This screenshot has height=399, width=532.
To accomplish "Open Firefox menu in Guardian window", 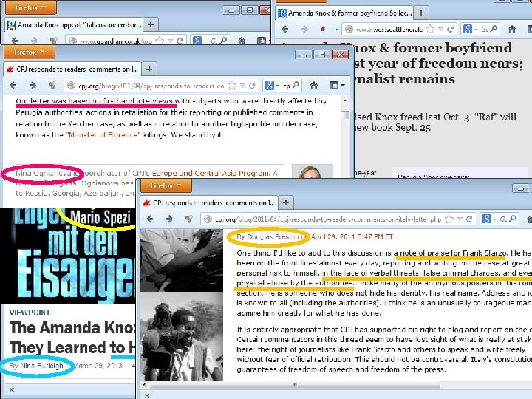I will [31, 7].
